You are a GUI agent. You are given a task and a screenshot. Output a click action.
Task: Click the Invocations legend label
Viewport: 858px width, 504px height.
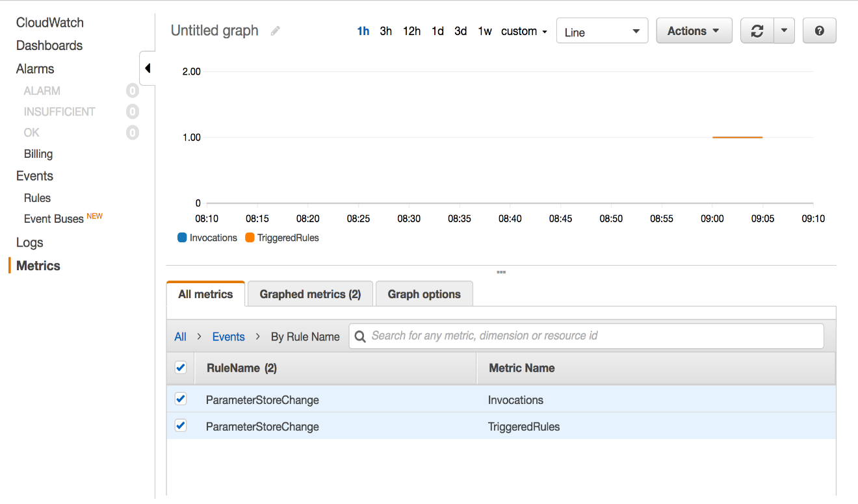[x=213, y=238]
